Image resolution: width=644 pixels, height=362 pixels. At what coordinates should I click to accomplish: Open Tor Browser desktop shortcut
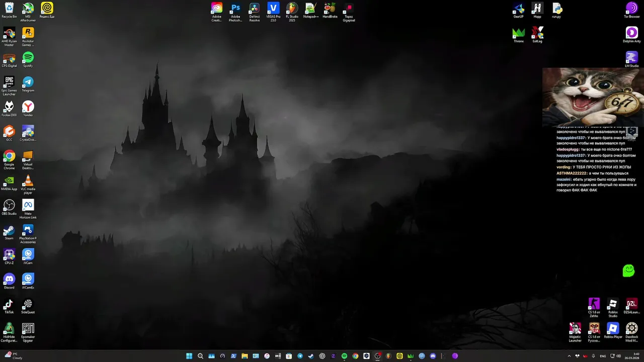pyautogui.click(x=632, y=11)
